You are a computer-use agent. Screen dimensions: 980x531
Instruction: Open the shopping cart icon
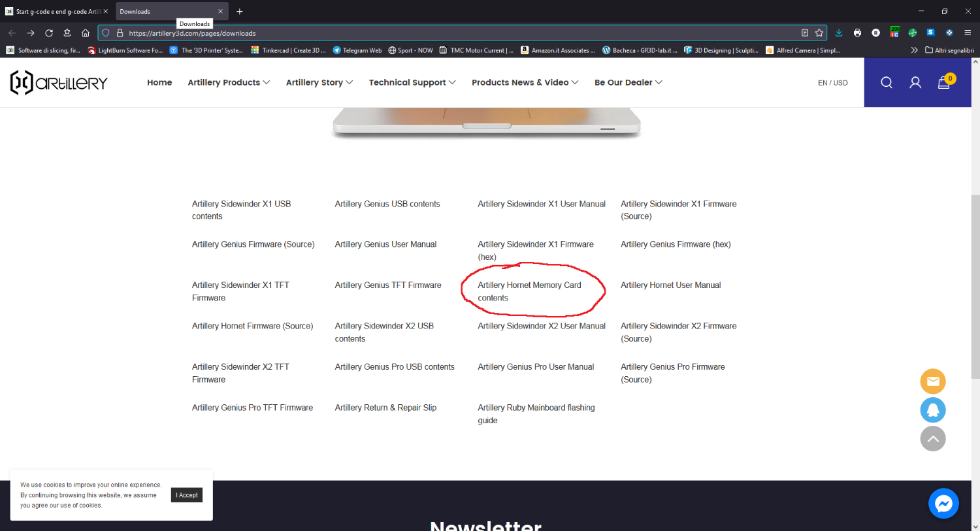tap(944, 82)
